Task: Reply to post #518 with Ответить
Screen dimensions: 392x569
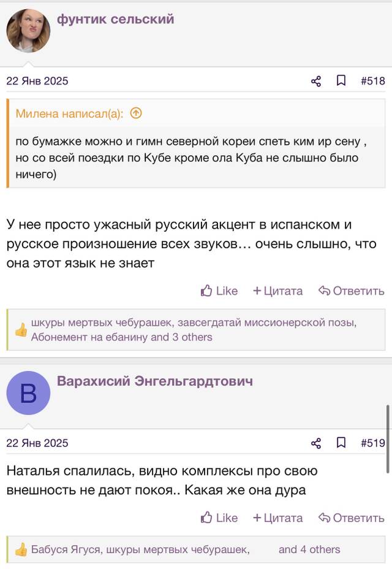Action: pos(352,291)
